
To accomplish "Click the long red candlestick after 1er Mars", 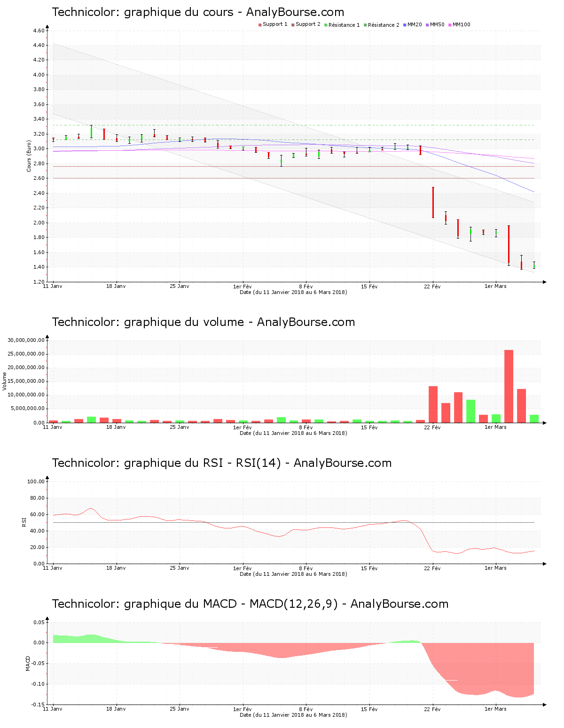I will [x=509, y=245].
